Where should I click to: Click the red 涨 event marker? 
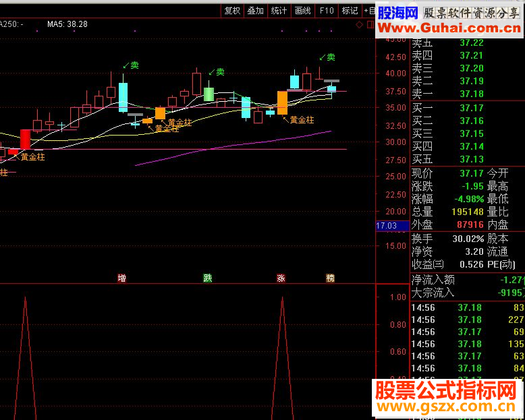pos(281,278)
